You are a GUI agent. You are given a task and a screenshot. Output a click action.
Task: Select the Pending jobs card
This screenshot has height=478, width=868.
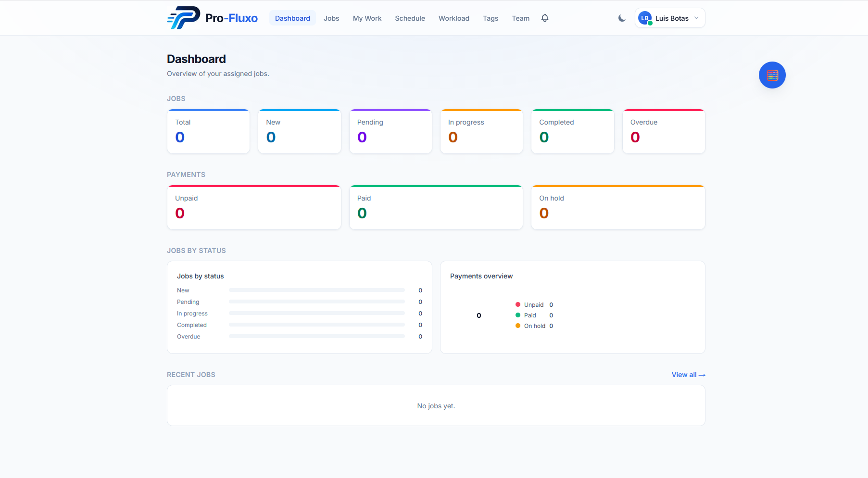pyautogui.click(x=390, y=131)
